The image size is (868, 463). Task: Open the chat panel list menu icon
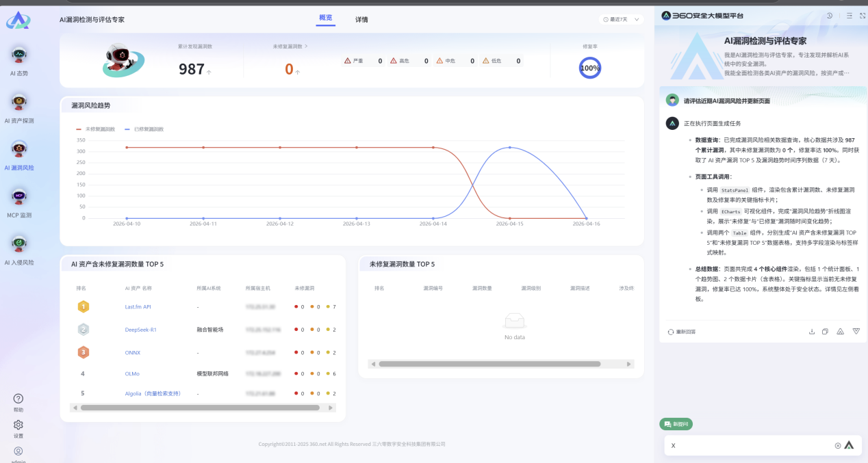click(849, 16)
